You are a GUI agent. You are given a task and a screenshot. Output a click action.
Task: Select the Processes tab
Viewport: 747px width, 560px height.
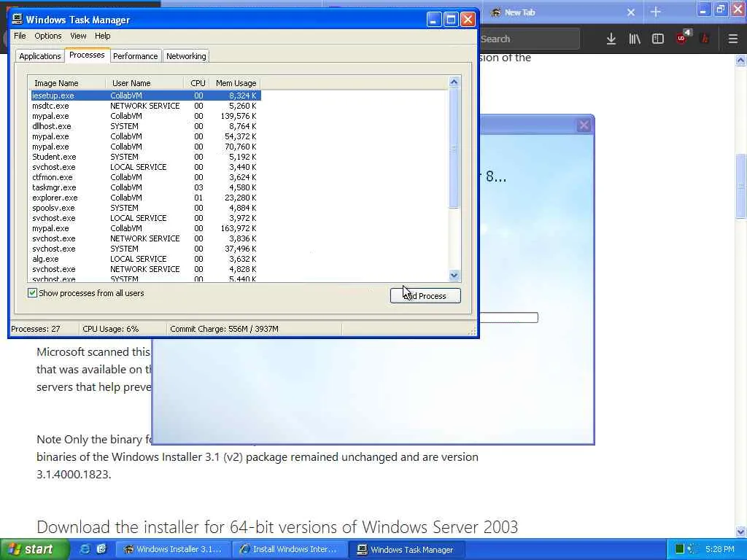pyautogui.click(x=87, y=55)
